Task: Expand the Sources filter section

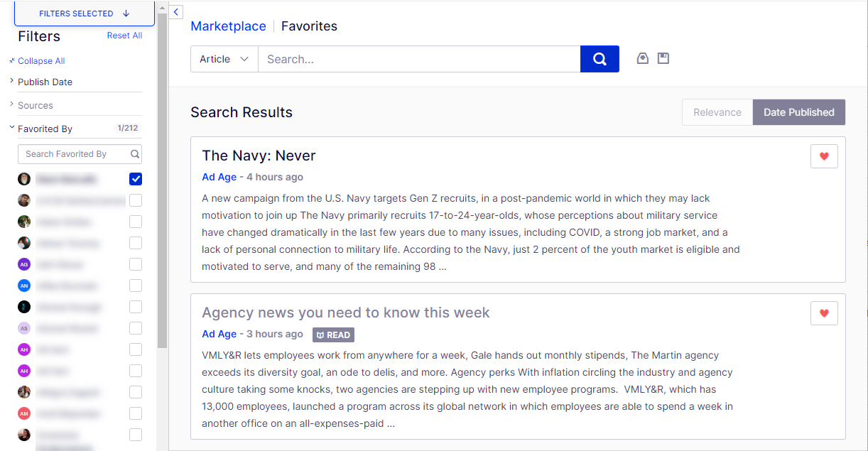Action: tap(36, 105)
